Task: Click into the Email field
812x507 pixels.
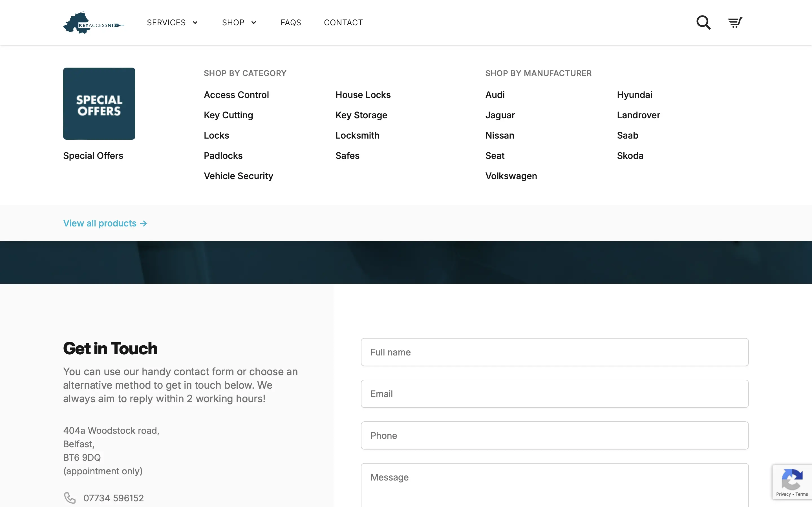Action: tap(554, 394)
